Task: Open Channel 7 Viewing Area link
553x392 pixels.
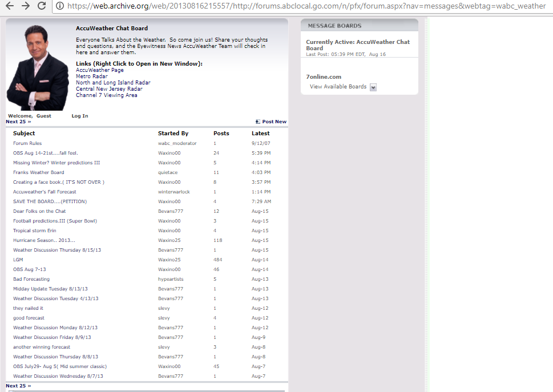Action: [x=107, y=95]
